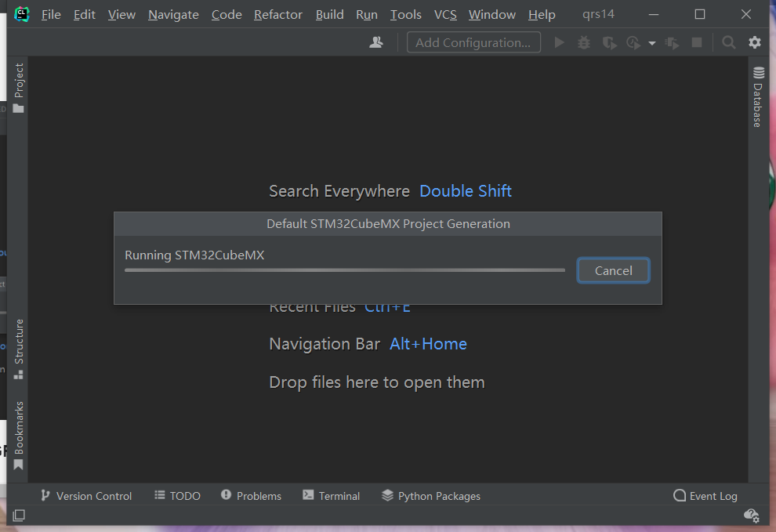The width and height of the screenshot is (776, 532).
Task: Click the 'Drop files here to open them' text
Action: tap(377, 382)
